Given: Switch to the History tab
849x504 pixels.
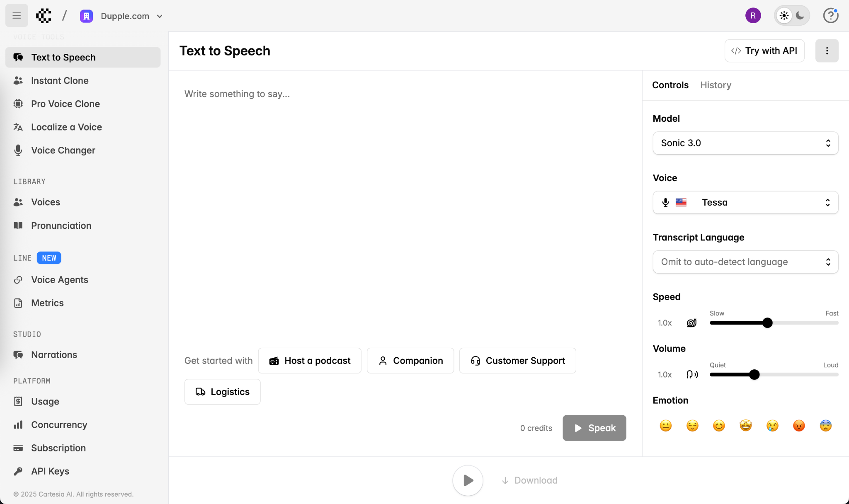Looking at the screenshot, I should [x=716, y=85].
